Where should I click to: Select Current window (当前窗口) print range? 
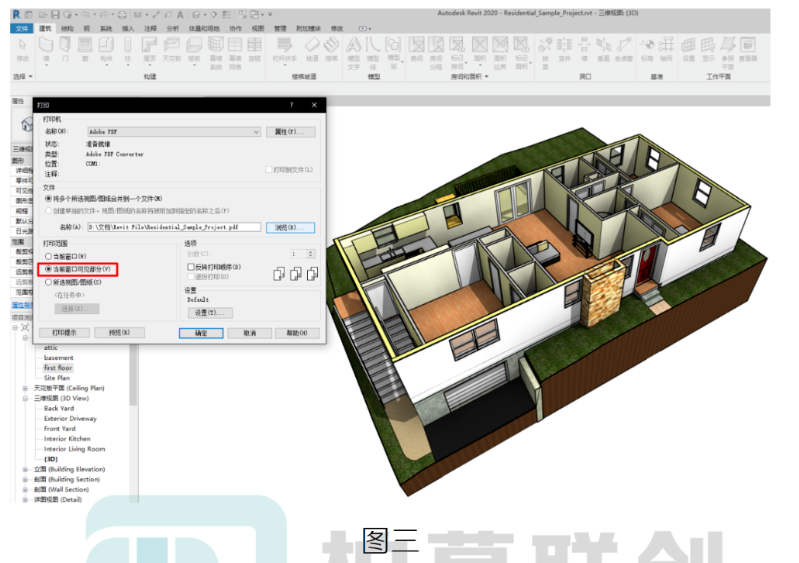click(x=49, y=256)
